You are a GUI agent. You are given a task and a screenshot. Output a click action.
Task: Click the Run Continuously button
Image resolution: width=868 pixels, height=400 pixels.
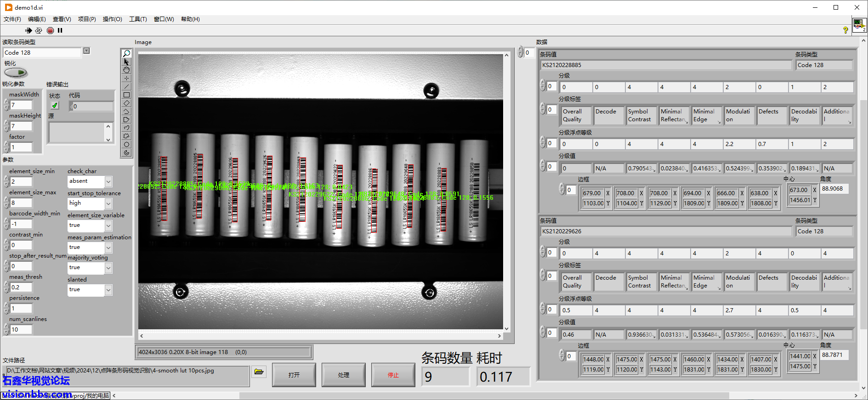click(39, 30)
